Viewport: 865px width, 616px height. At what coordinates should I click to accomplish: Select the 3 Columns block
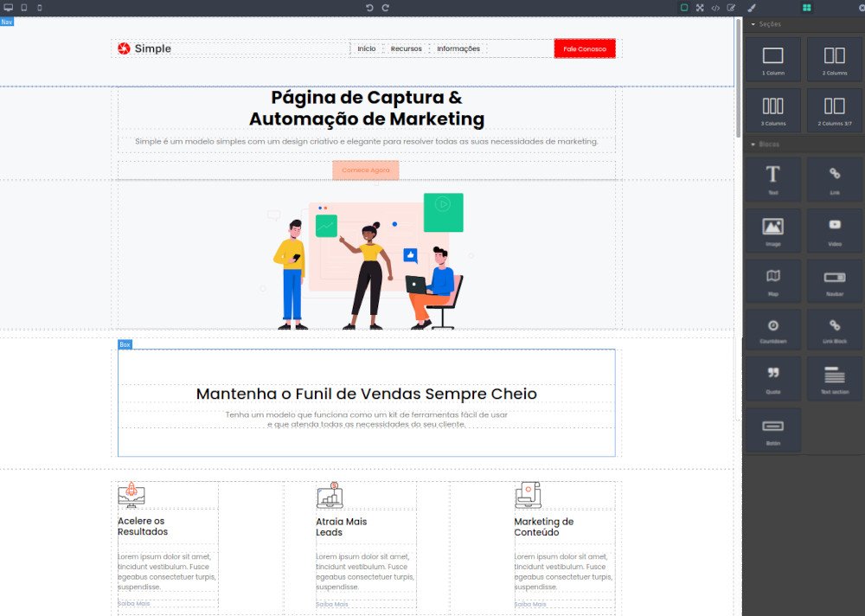tap(772, 110)
